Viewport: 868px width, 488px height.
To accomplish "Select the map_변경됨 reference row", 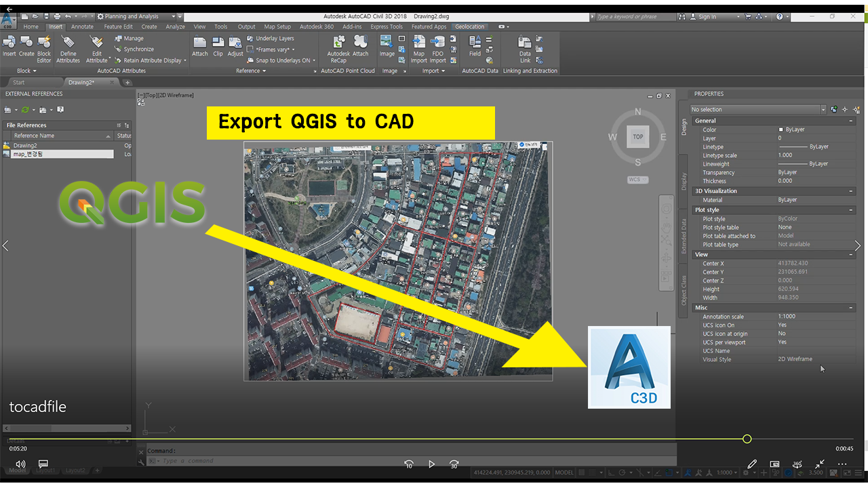I will click(x=67, y=154).
